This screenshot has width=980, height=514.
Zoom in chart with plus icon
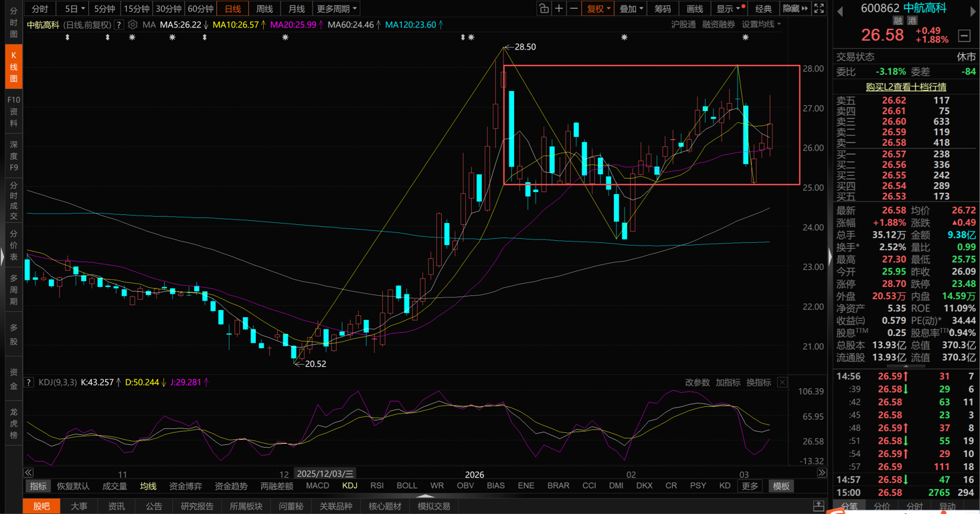click(x=559, y=9)
